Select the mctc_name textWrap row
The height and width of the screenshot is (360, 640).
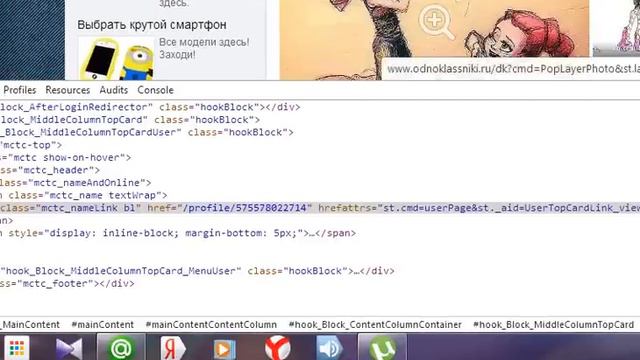(x=84, y=196)
